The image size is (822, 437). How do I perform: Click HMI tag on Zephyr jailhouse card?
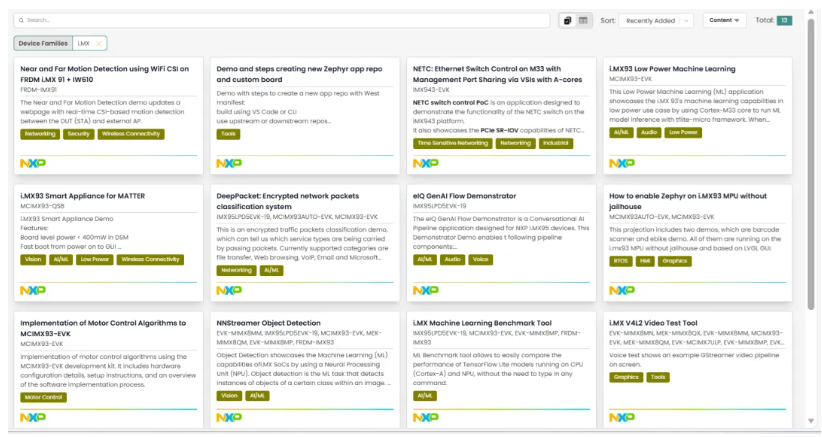(x=645, y=261)
